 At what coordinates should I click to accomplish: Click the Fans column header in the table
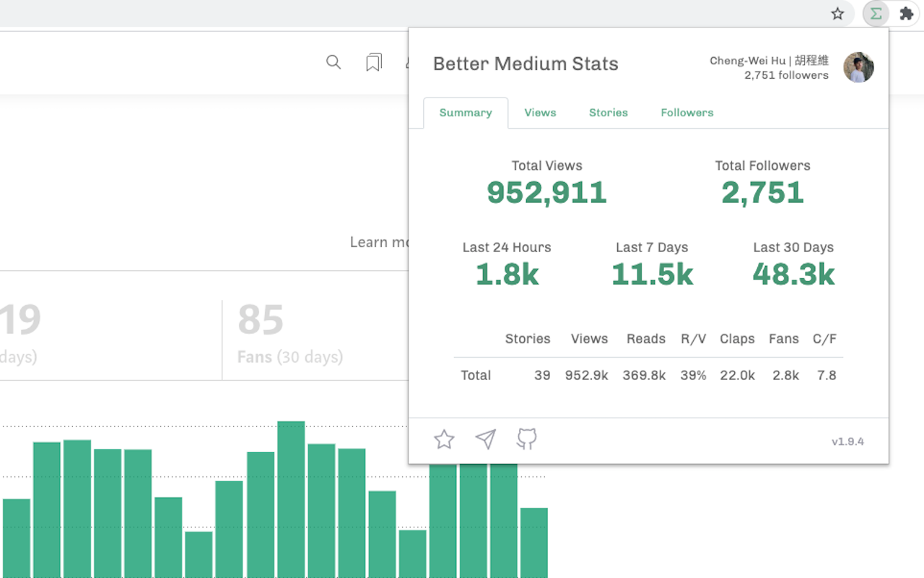tap(784, 339)
